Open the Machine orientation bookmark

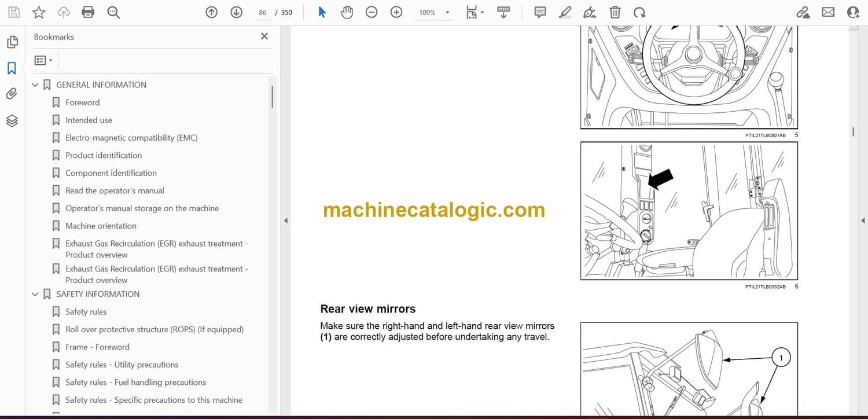(101, 226)
